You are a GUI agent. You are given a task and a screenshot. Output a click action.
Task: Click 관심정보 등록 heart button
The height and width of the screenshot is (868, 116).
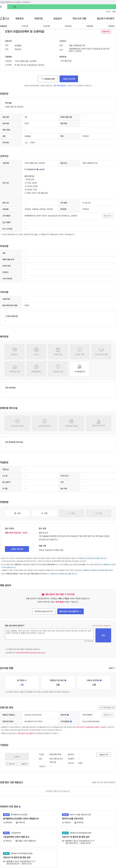[48, 79]
